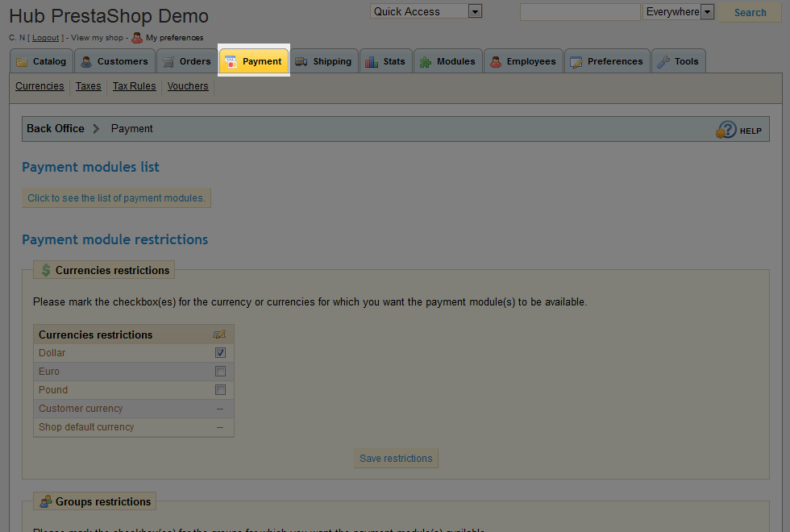Click the Save restrictions button
Image resolution: width=790 pixels, height=532 pixels.
[396, 459]
